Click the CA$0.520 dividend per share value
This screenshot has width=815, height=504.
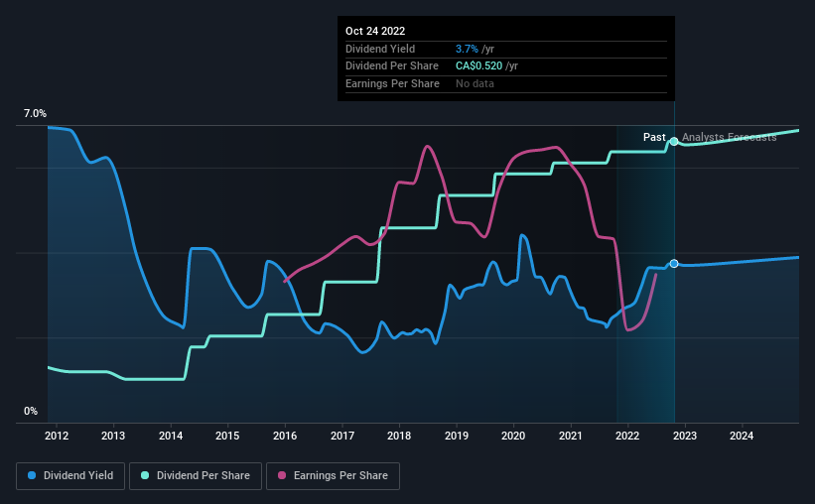tap(479, 66)
